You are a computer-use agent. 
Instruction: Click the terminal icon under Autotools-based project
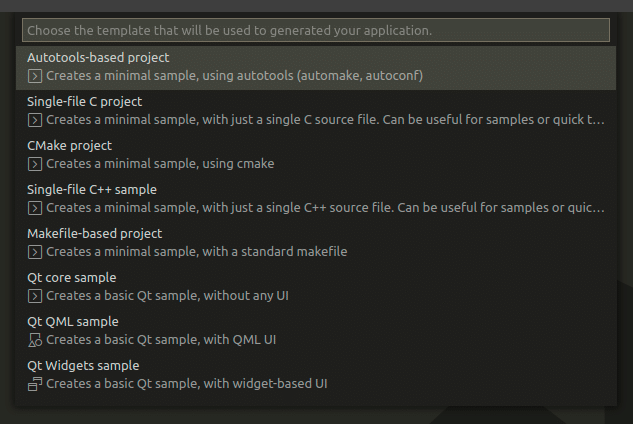pos(35,75)
